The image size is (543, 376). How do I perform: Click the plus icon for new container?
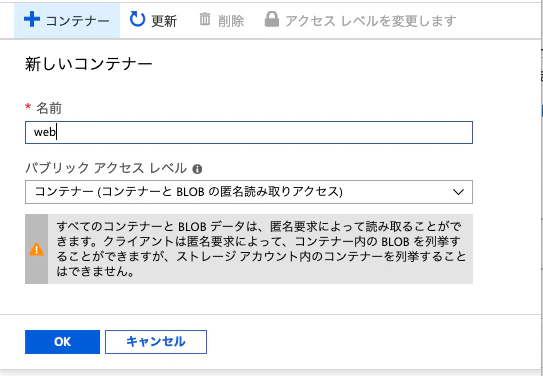coord(32,20)
